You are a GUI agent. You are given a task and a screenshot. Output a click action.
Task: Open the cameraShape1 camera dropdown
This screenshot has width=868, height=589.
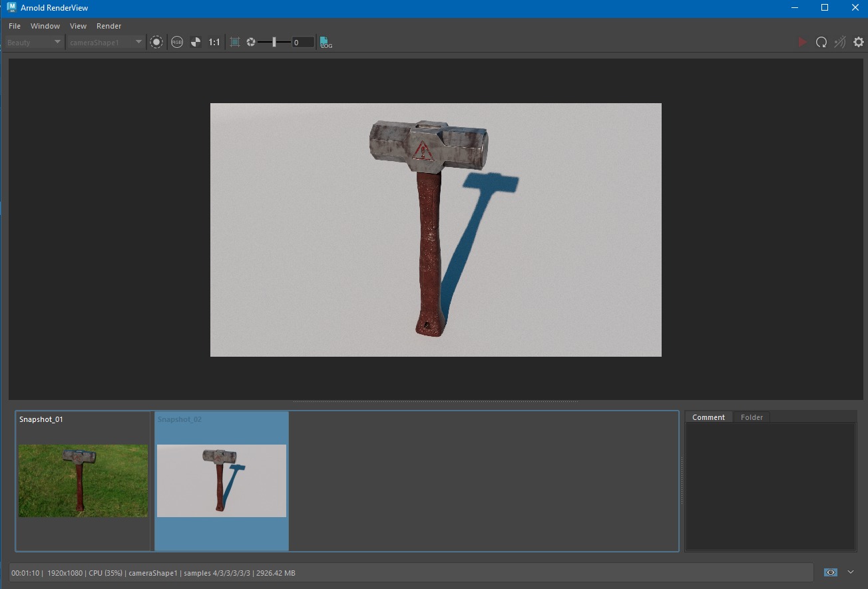pos(105,41)
